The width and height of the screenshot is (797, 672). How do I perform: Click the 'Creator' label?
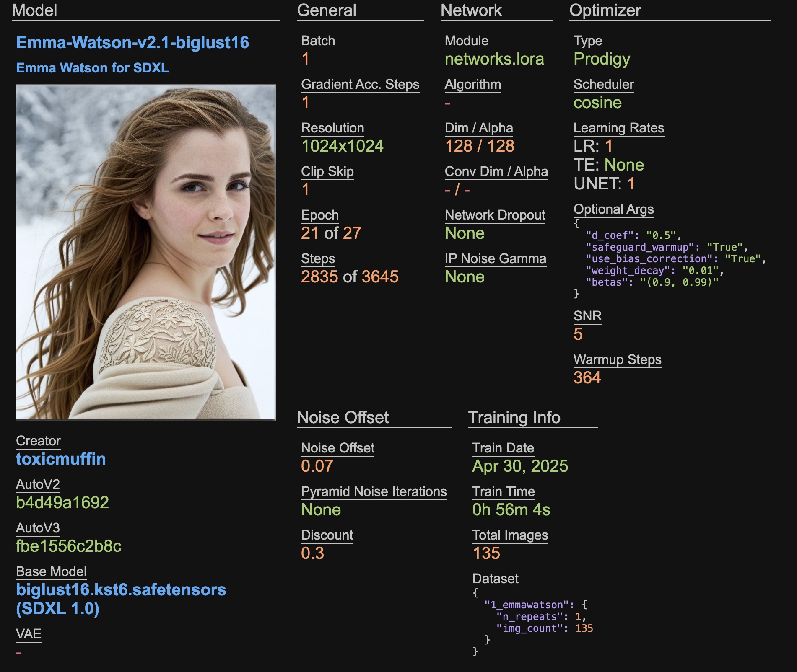(x=38, y=441)
